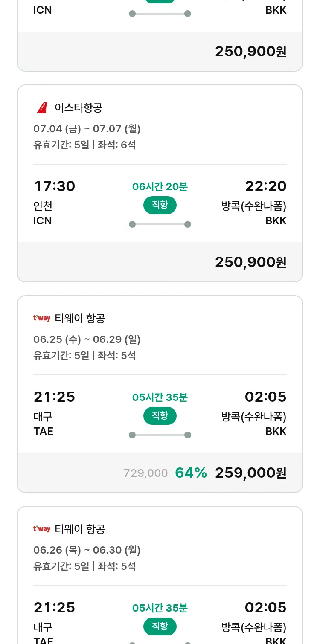Click 직항 badge on 06.26 Daegu flight
The height and width of the screenshot is (644, 320).
tap(160, 627)
